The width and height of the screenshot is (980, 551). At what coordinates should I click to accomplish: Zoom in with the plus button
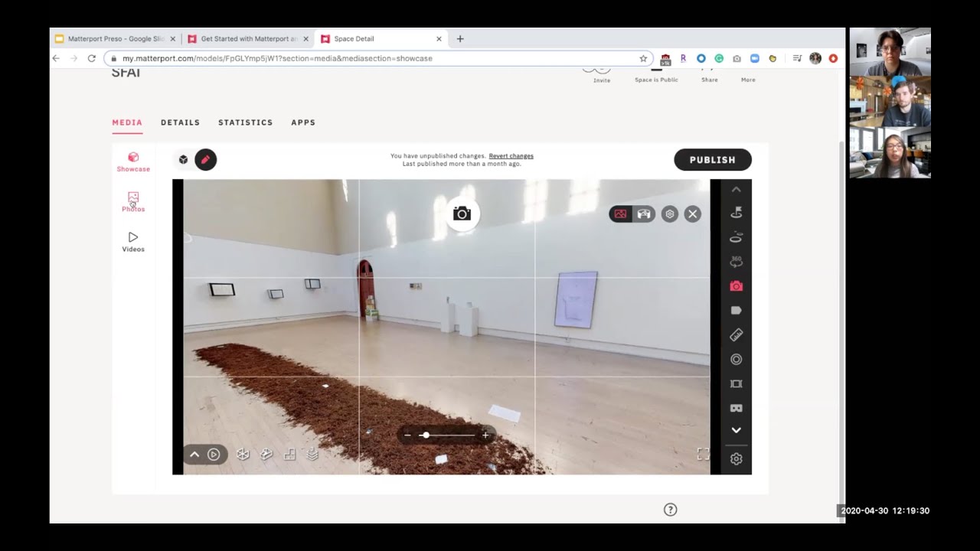coord(485,435)
